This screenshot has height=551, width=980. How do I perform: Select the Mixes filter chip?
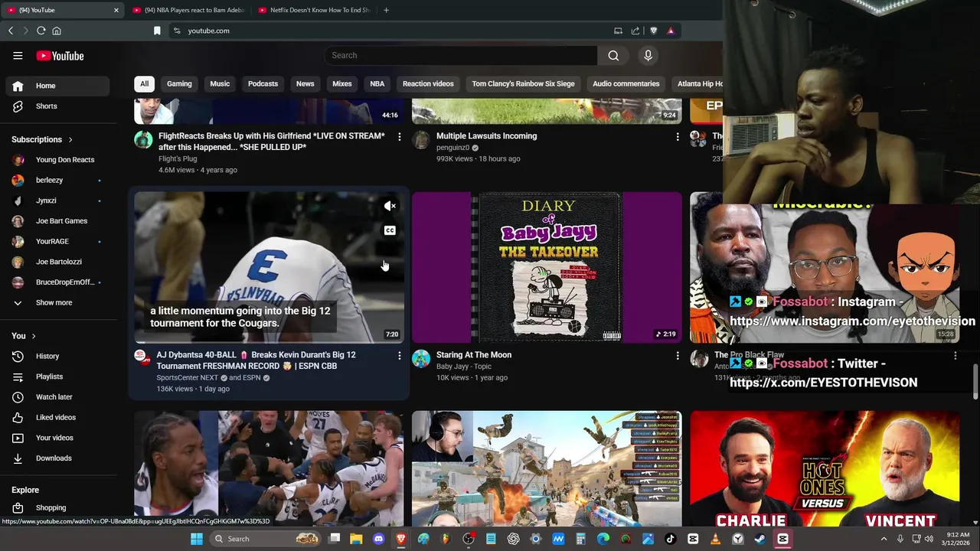(x=342, y=83)
